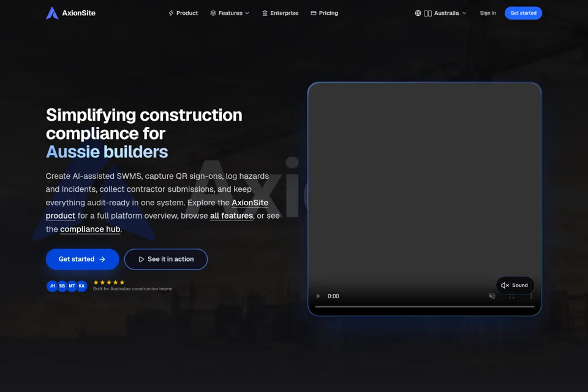
Task: Expand the Features dropdown chevron
Action: tap(247, 13)
